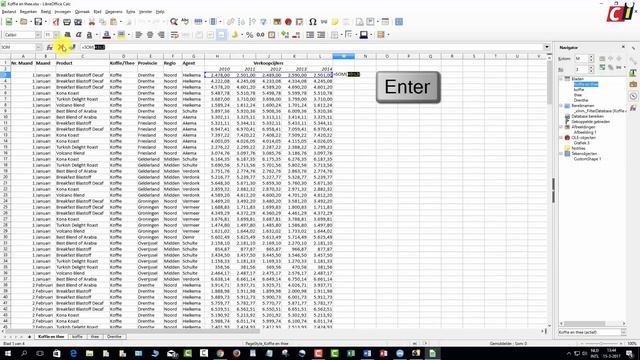Image resolution: width=640 pixels, height=360 pixels.
Task: Click Conditional formatting icon
Action: point(381,35)
